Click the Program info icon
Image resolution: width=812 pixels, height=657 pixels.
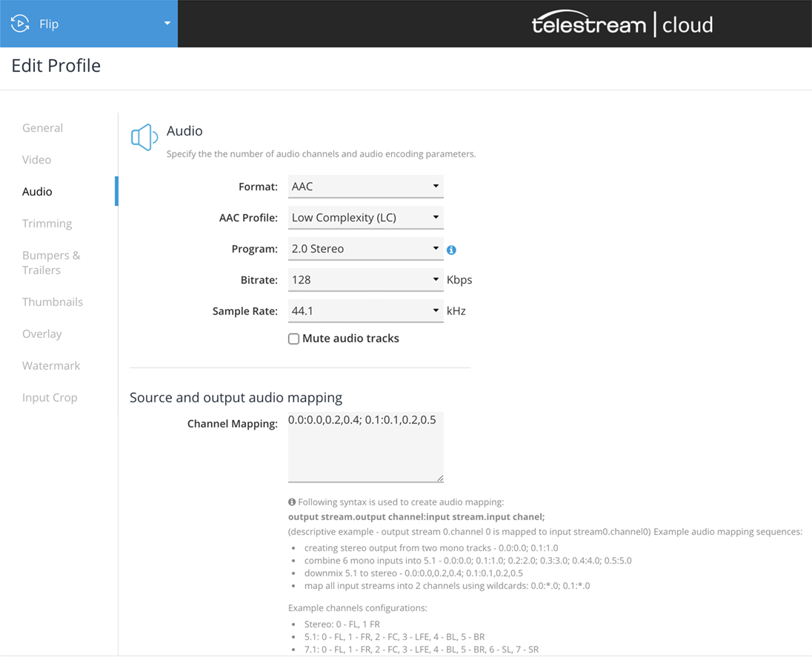[x=452, y=250]
